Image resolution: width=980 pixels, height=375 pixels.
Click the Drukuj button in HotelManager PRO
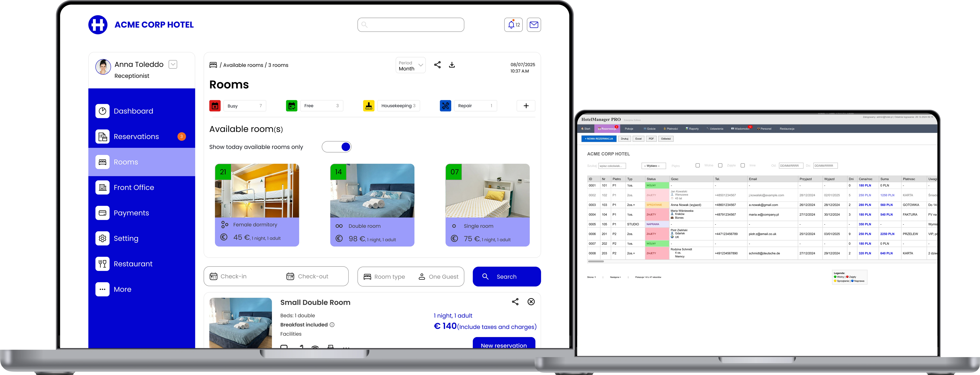coord(625,139)
